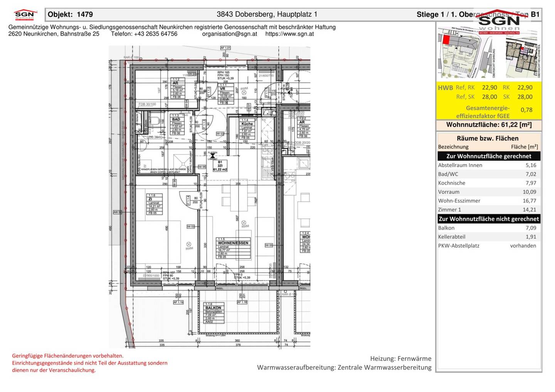Screen dimensions: 555x392
Task: Open the organisation@sgn.at email link
Action: tap(230, 34)
